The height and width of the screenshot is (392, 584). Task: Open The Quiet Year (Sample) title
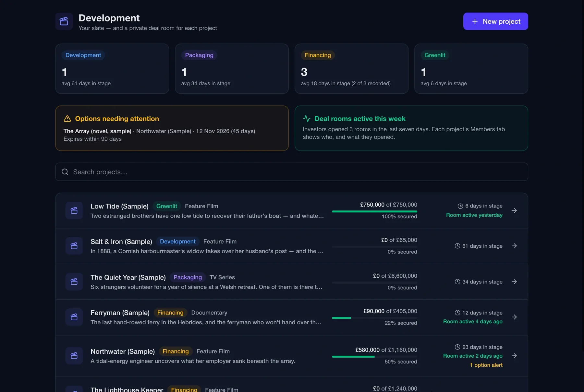[x=128, y=277]
